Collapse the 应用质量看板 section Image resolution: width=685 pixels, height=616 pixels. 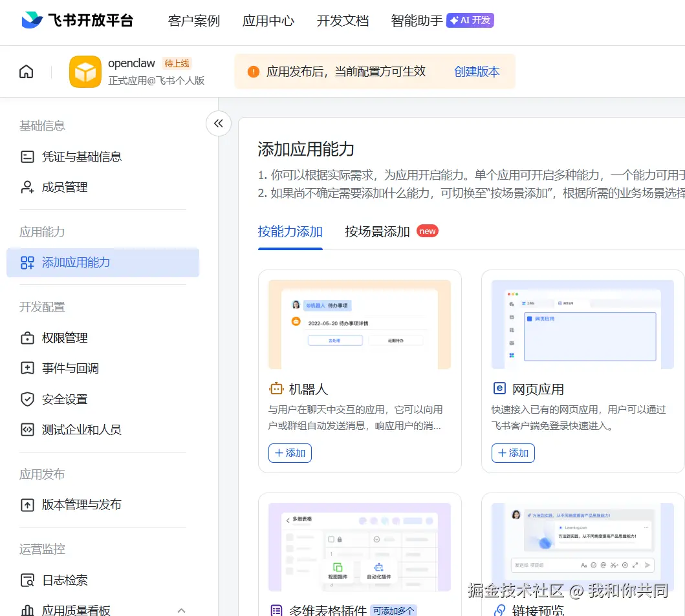click(x=182, y=608)
